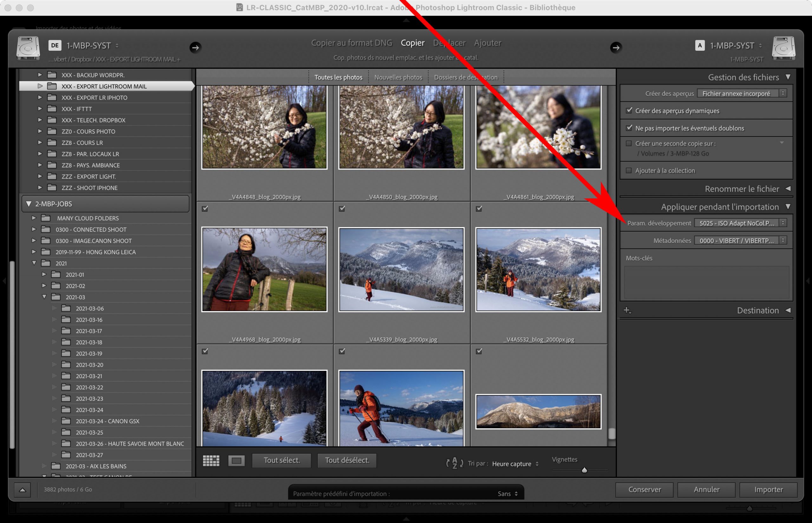The height and width of the screenshot is (523, 812).
Task: Switch to grid view icon
Action: click(211, 461)
